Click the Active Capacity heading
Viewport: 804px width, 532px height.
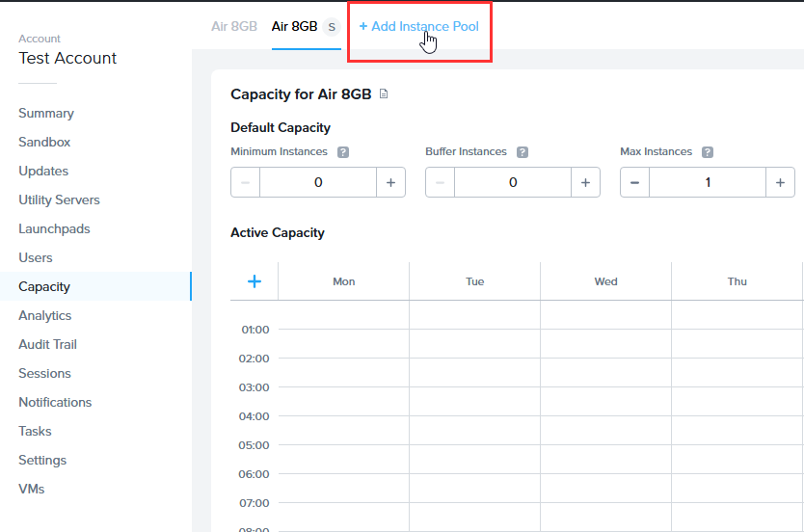278,232
